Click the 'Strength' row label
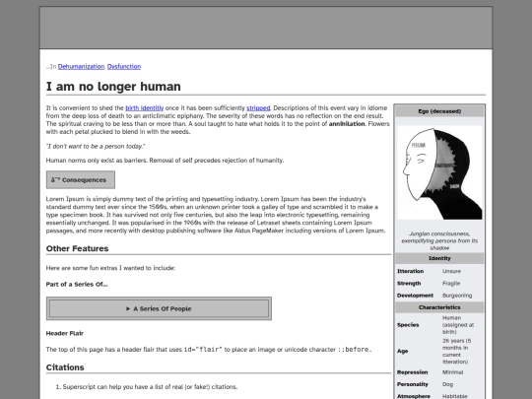The height and width of the screenshot is (399, 532). pyautogui.click(x=409, y=284)
